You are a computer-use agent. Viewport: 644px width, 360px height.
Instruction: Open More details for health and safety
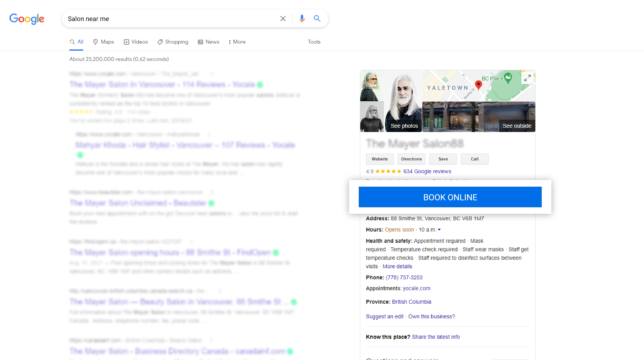coord(397,266)
